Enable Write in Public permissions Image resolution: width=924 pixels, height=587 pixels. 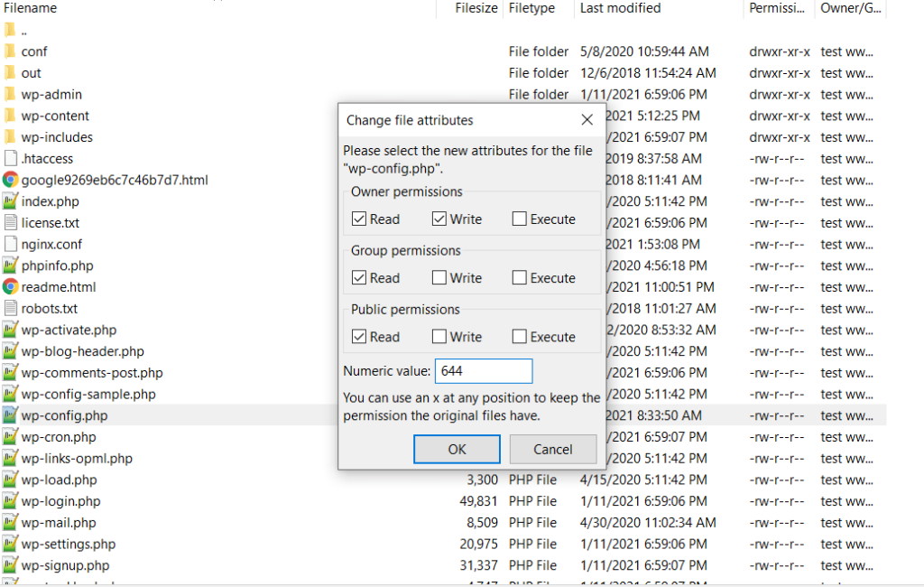[x=440, y=336]
